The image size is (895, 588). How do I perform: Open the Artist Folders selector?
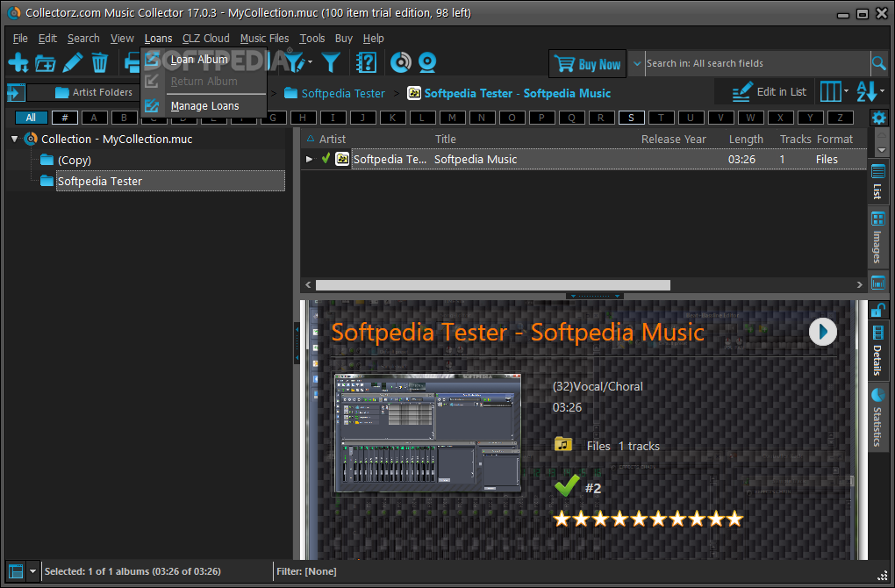point(94,92)
